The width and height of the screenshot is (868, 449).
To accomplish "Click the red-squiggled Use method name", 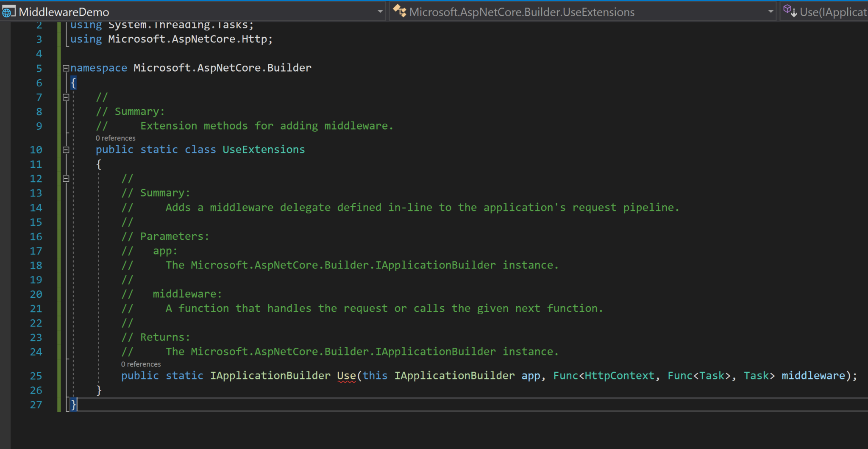I will click(x=346, y=375).
